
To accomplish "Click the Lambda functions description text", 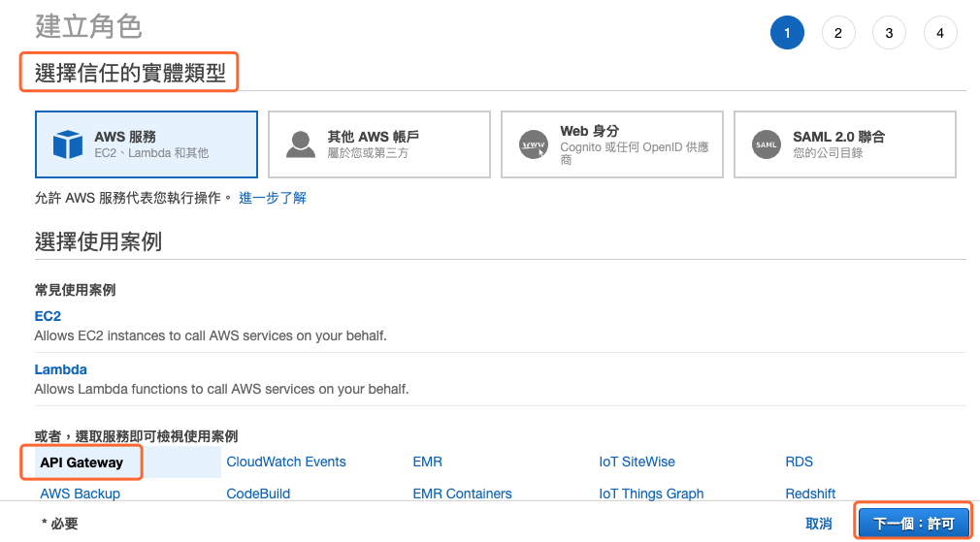I will (x=221, y=389).
